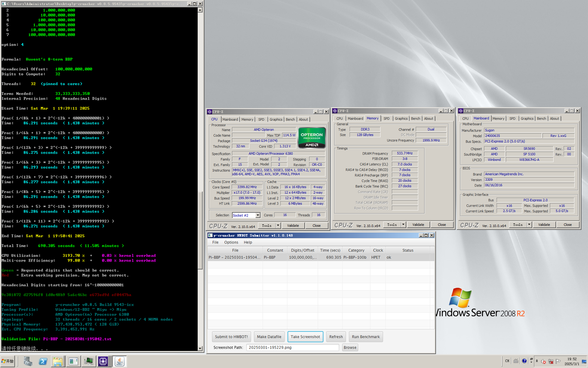Click Validate in CPU-Z Mainboard window
Image resolution: width=588 pixels, height=368 pixels.
(544, 225)
